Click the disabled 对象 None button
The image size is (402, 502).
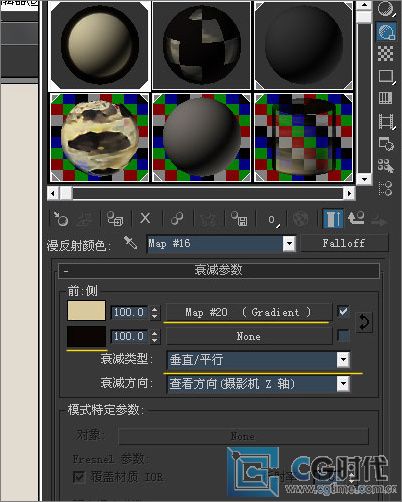pyautogui.click(x=243, y=436)
